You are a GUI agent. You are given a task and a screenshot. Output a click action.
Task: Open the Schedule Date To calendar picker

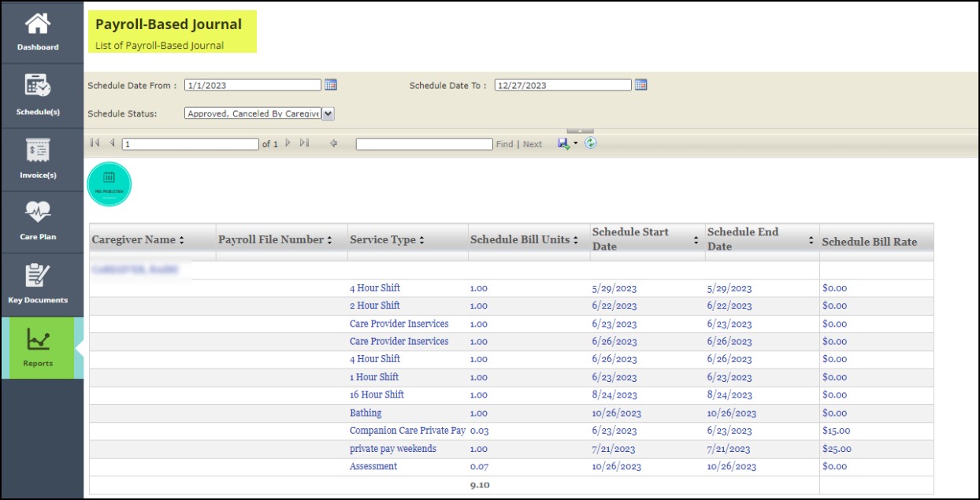point(640,84)
